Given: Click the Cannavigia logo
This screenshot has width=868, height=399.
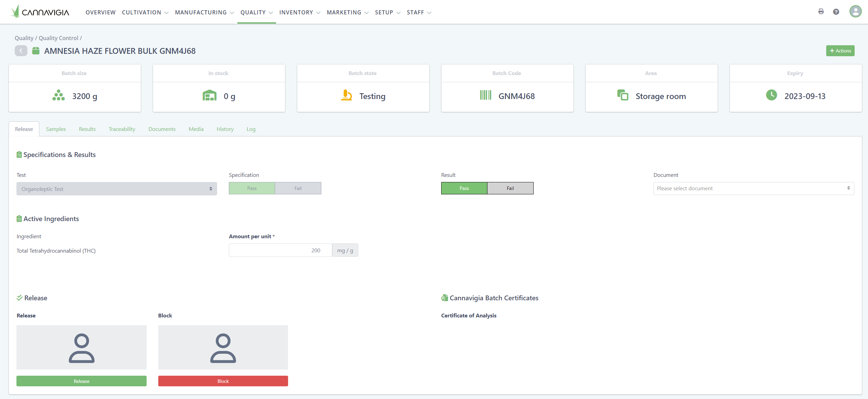Looking at the screenshot, I should coord(40,12).
